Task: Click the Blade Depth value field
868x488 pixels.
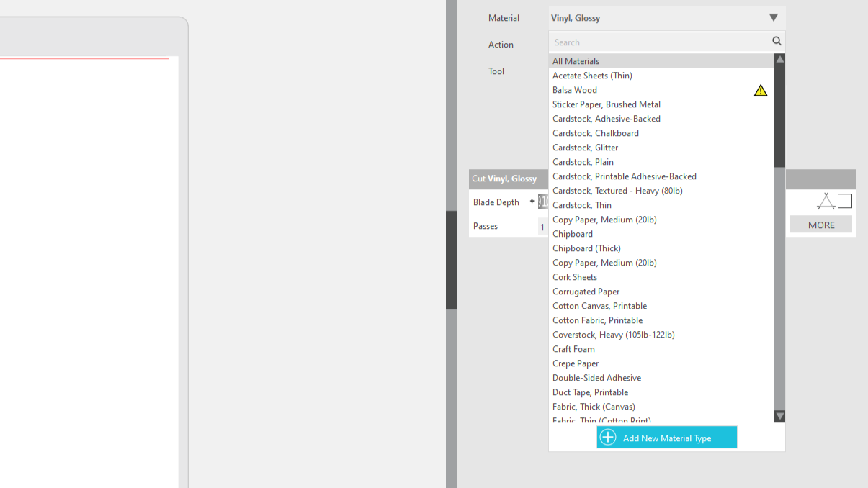Action: coord(543,202)
